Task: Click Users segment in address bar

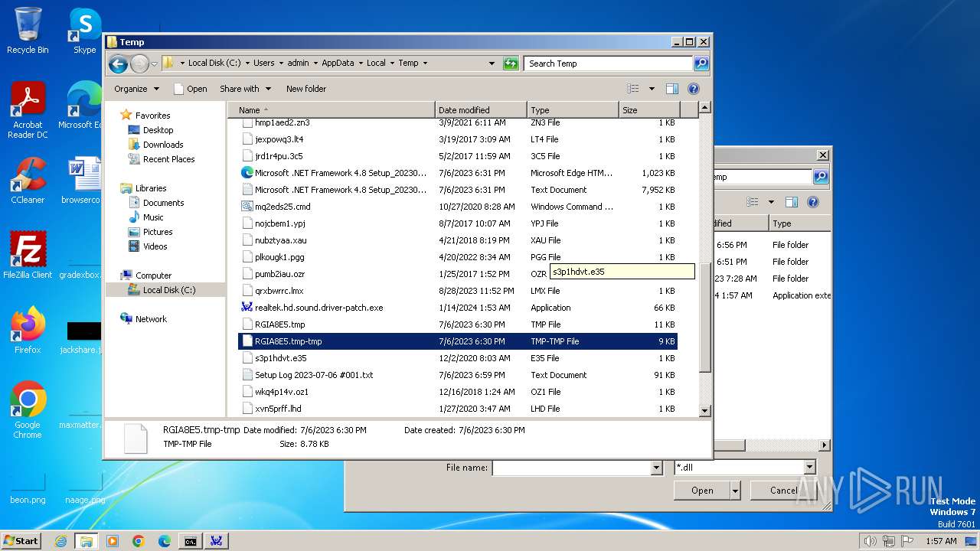Action: (263, 64)
